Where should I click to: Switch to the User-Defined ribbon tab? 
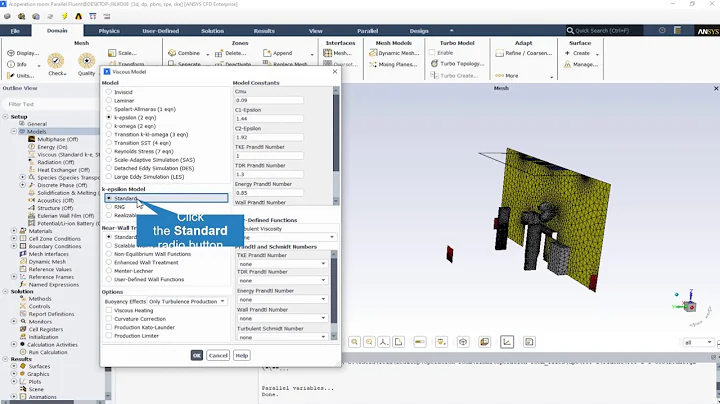coord(160,31)
